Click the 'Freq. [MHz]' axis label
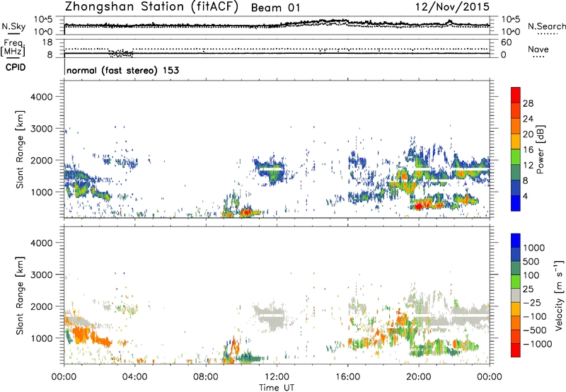Viewport: 566px width, 392px height. click(x=13, y=47)
